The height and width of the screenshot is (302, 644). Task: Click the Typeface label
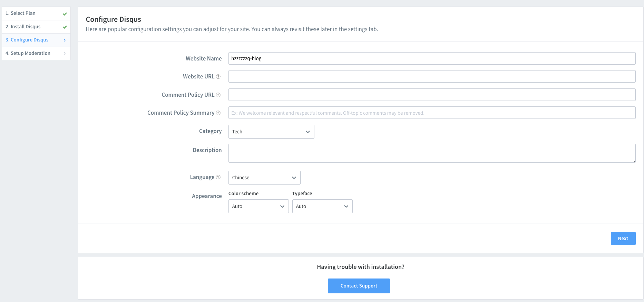tap(302, 194)
